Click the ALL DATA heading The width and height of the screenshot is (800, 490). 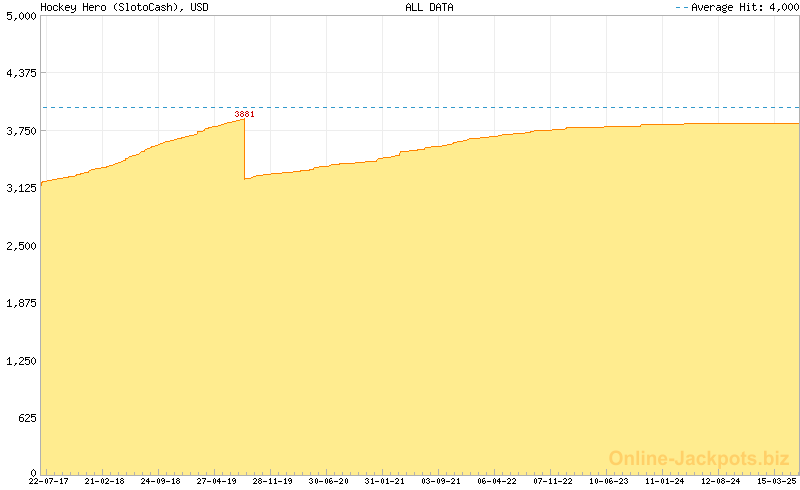429,7
